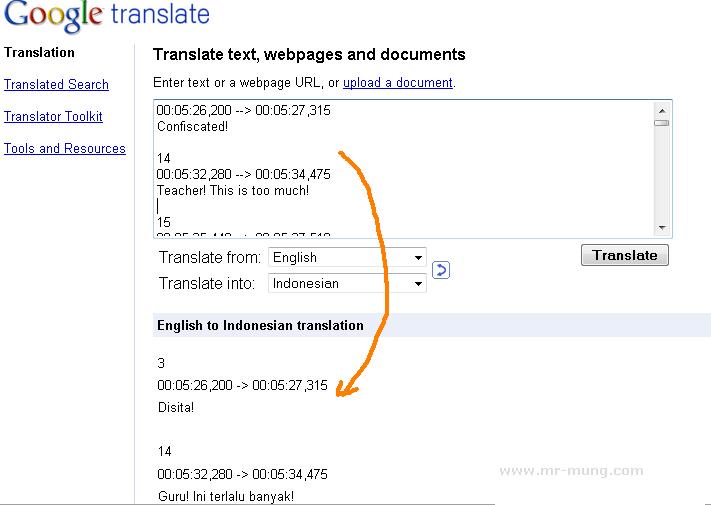
Task: Open the Translator Toolkit link
Action: point(53,117)
